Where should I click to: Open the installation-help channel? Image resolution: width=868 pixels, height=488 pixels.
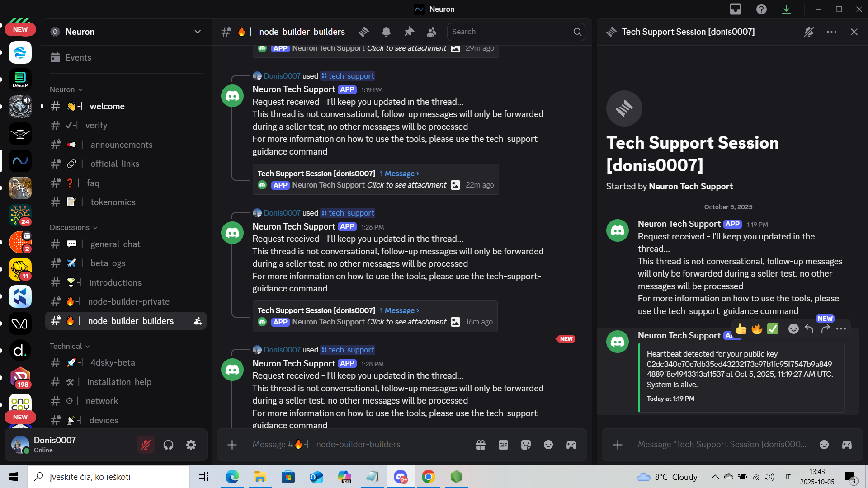pyautogui.click(x=126, y=382)
